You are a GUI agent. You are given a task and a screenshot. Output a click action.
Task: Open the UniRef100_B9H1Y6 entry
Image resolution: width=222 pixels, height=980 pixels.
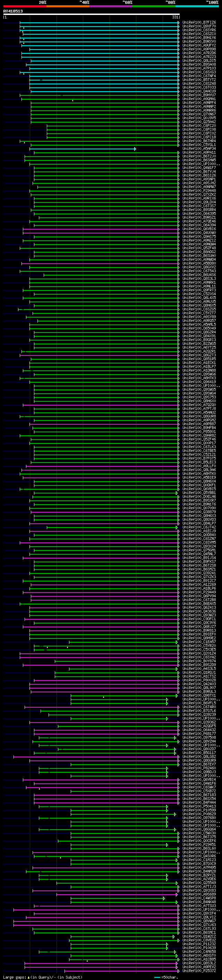coord(199,38)
